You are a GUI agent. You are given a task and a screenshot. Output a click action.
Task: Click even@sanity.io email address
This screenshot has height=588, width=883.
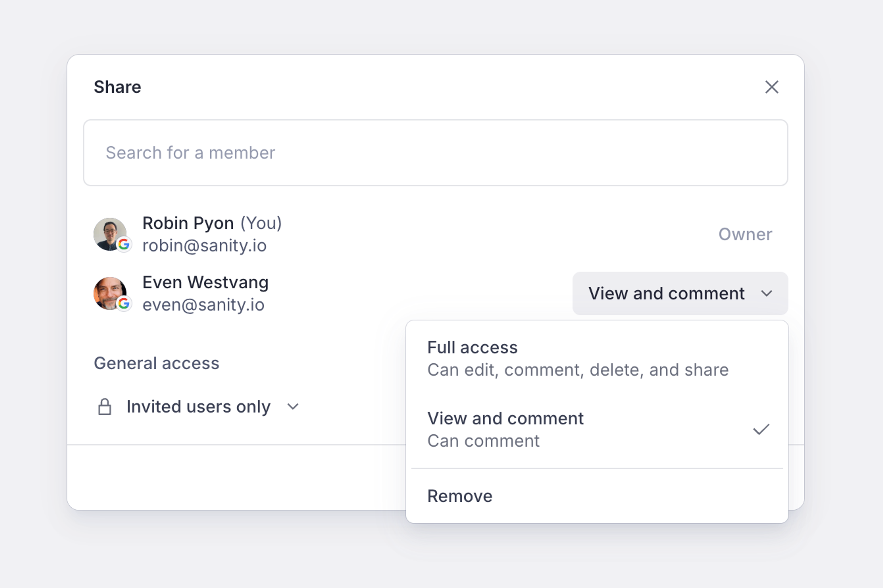pyautogui.click(x=203, y=305)
